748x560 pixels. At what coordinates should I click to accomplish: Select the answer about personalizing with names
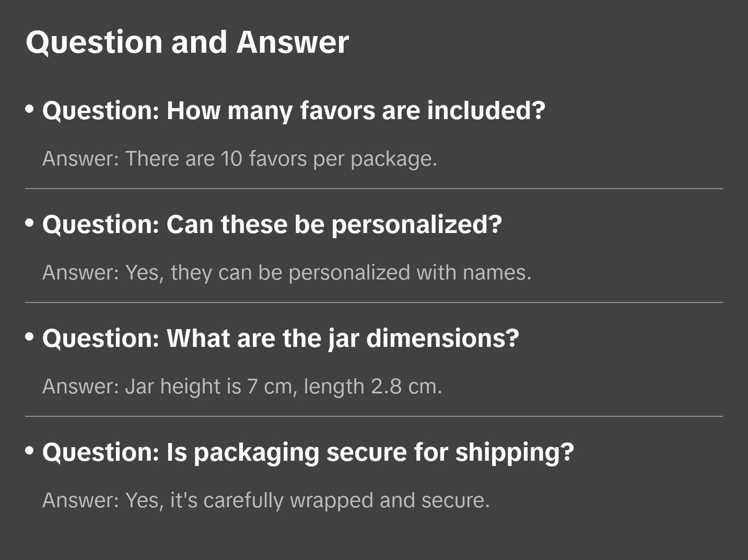[286, 273]
